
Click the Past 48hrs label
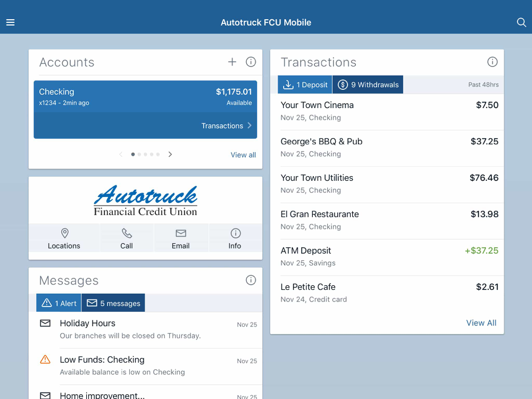(x=484, y=85)
